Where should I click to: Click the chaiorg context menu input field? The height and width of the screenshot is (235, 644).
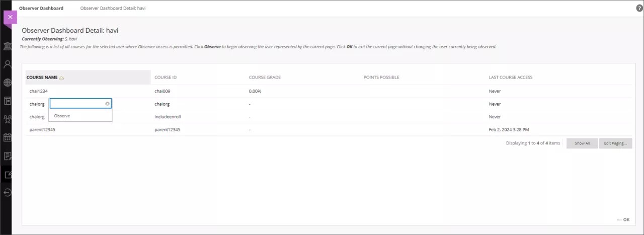pyautogui.click(x=77, y=104)
